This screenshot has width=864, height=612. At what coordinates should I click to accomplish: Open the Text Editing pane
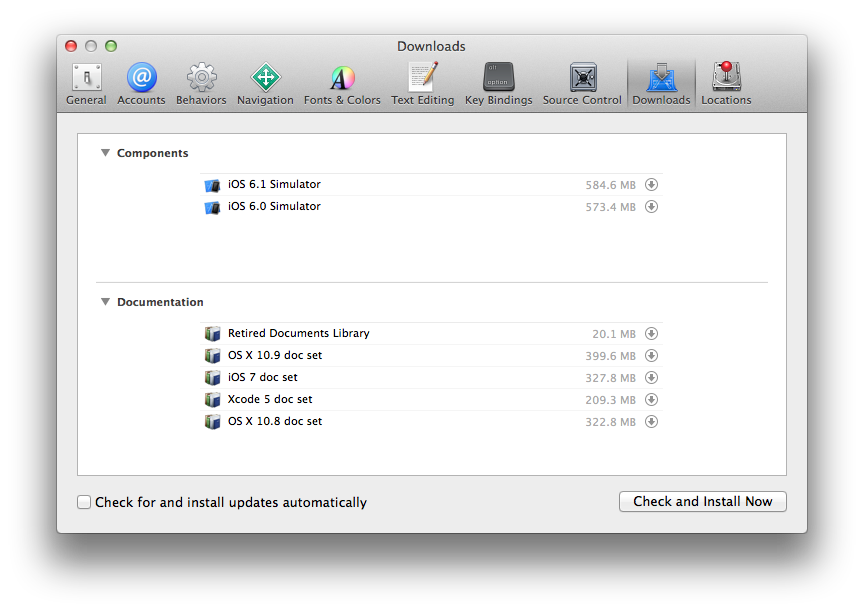[423, 84]
